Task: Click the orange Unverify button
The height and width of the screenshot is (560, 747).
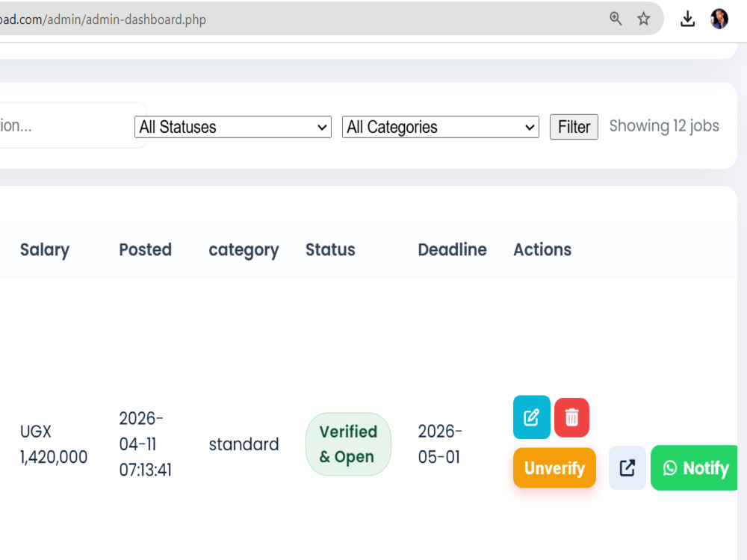Action: click(x=554, y=467)
